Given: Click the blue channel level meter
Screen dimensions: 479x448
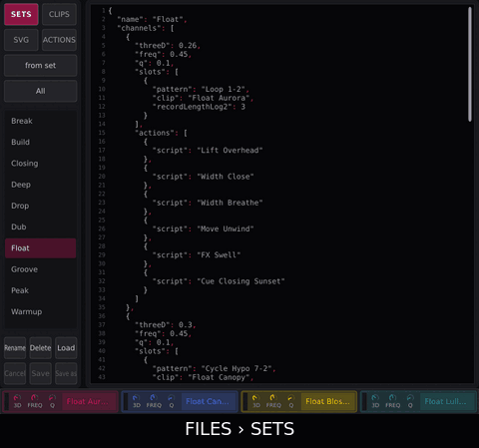Looking at the screenshot, I should click(x=126, y=402).
